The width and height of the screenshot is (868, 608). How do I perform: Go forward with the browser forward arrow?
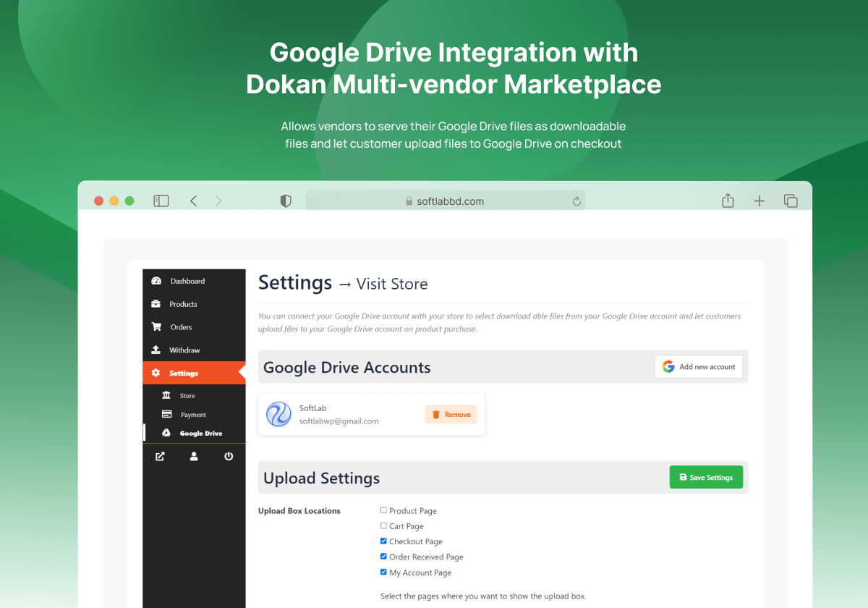(218, 200)
